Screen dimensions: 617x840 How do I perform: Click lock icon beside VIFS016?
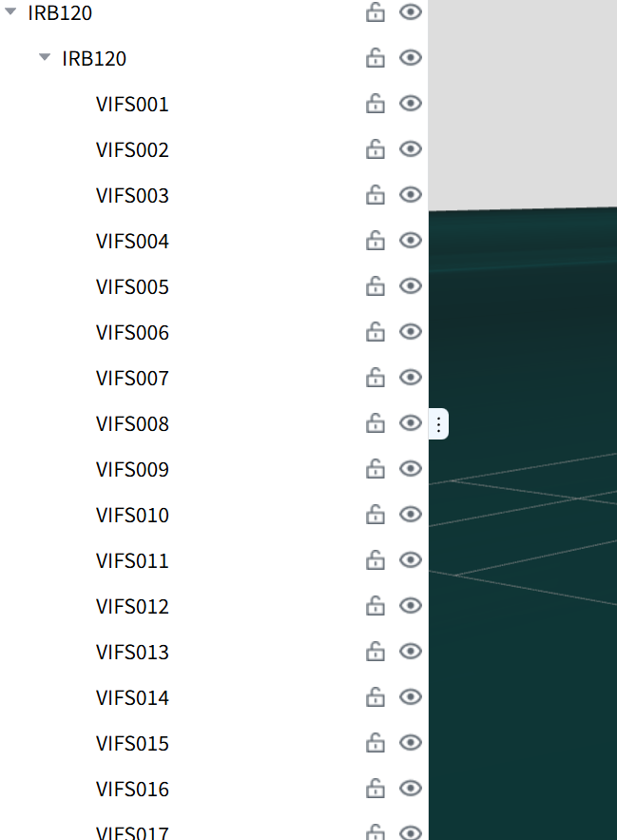375,788
